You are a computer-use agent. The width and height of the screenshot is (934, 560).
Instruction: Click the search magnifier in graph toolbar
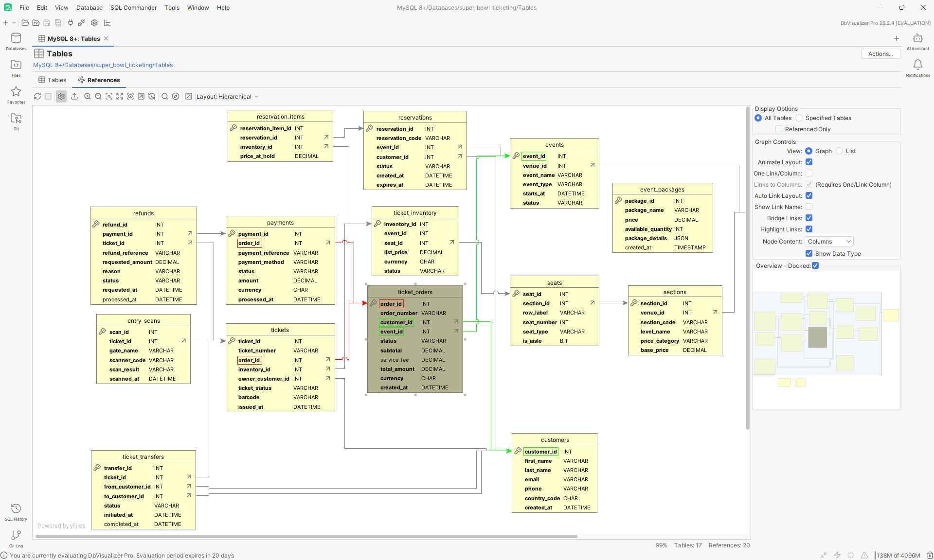click(165, 96)
